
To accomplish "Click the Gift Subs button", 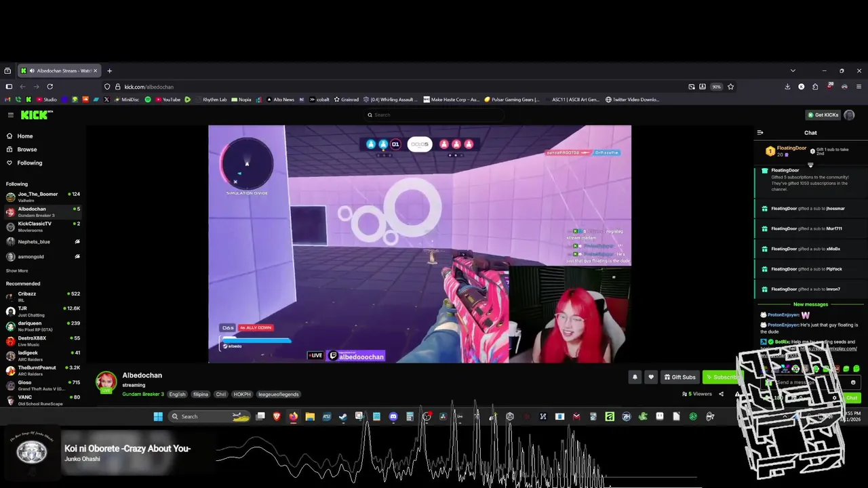I will click(x=679, y=377).
